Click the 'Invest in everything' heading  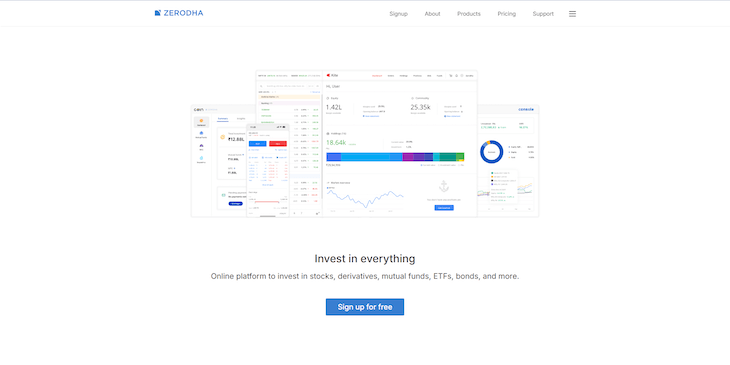tap(365, 258)
